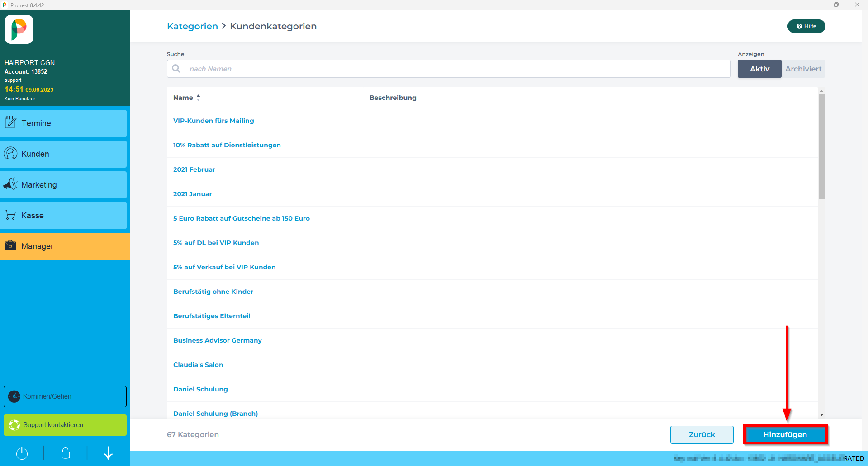Select the Manager section
This screenshot has width=868, height=466.
(x=65, y=246)
